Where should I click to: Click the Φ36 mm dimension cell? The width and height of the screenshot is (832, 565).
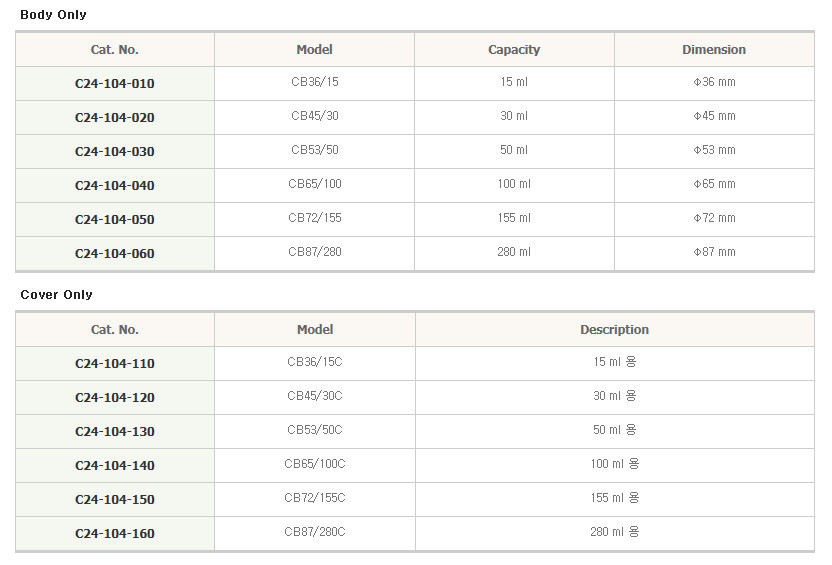(x=714, y=83)
